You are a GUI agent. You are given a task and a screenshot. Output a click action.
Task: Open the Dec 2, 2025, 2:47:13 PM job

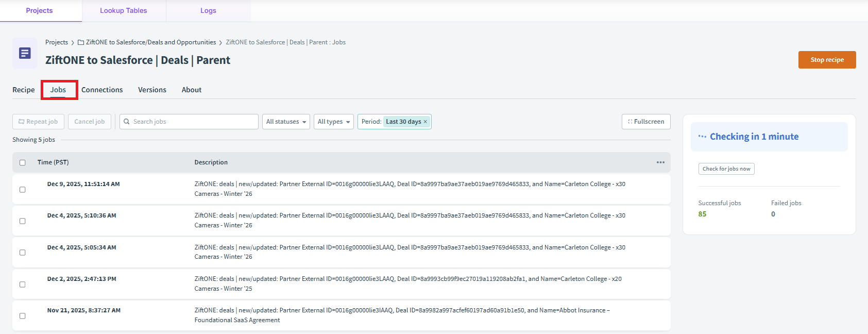(x=342, y=284)
